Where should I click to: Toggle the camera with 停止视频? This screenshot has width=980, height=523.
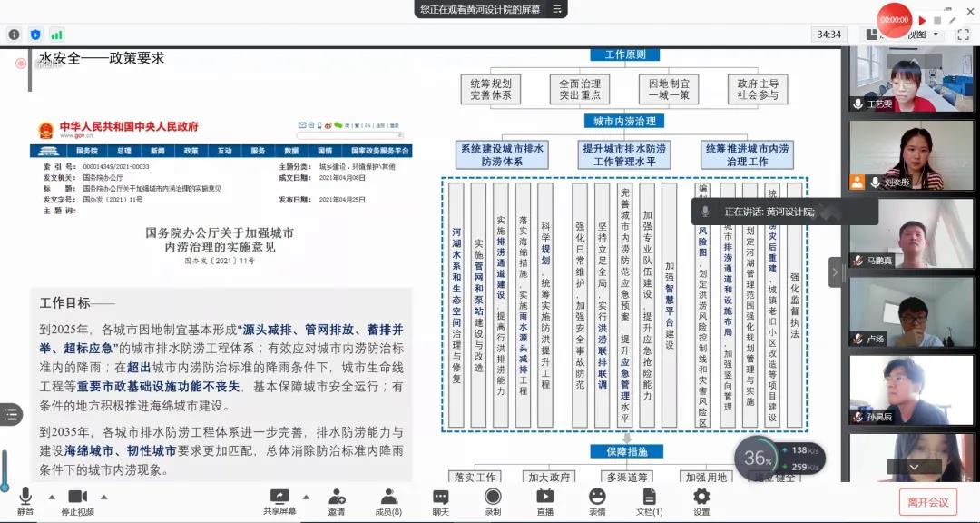click(77, 501)
